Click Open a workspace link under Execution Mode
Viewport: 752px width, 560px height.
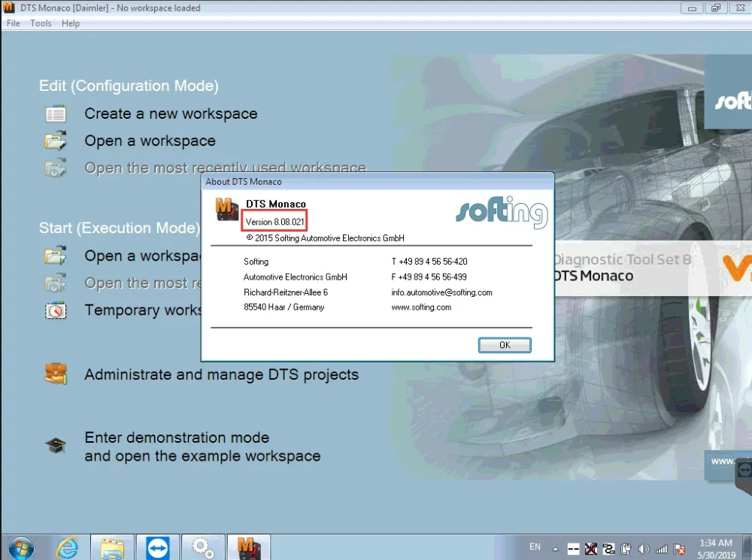pyautogui.click(x=142, y=256)
